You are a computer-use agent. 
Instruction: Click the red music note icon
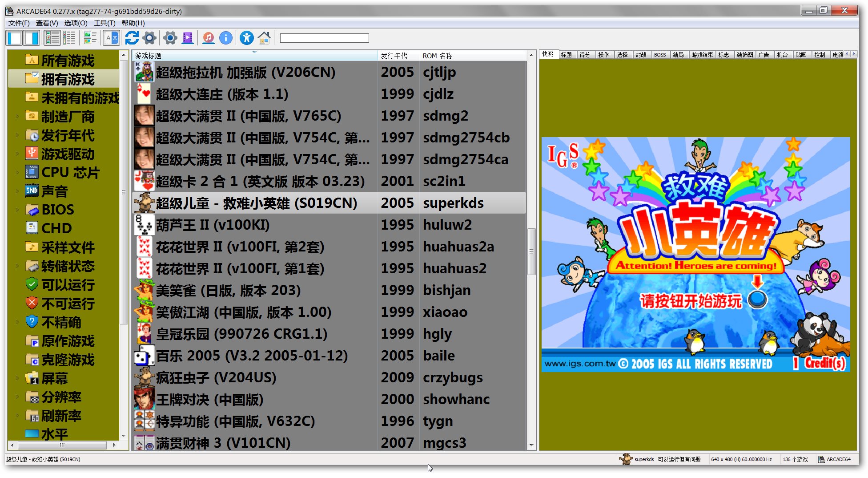pos(208,38)
